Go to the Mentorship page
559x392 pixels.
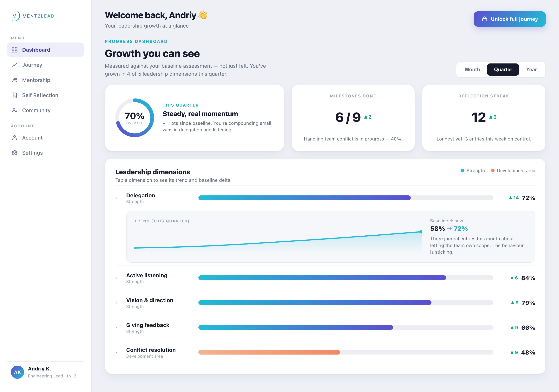[x=46, y=80]
